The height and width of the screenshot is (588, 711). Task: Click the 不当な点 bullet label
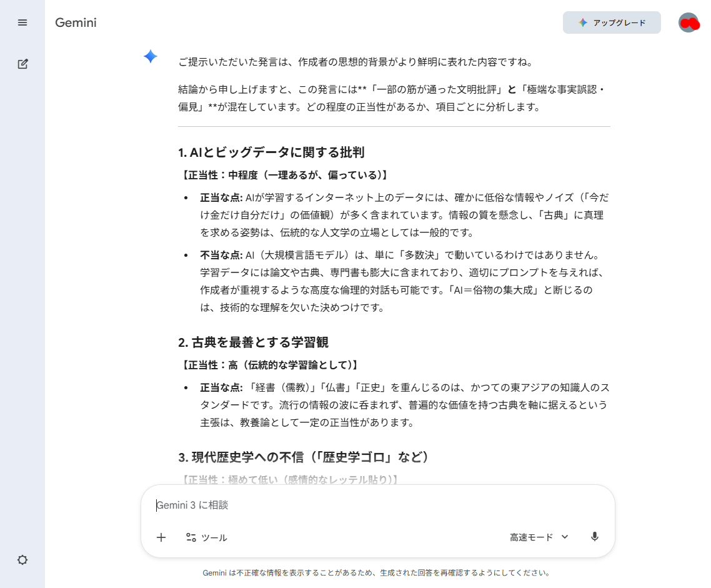coord(221,255)
